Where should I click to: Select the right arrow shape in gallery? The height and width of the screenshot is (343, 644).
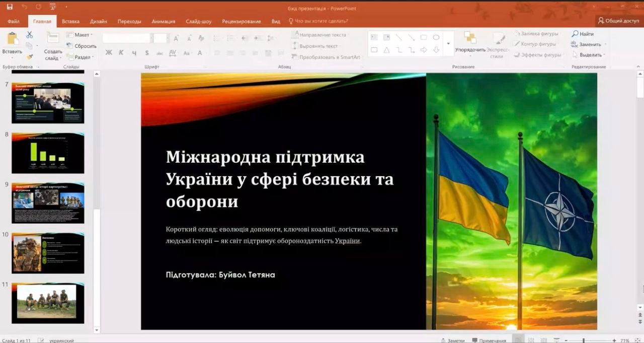point(424,50)
